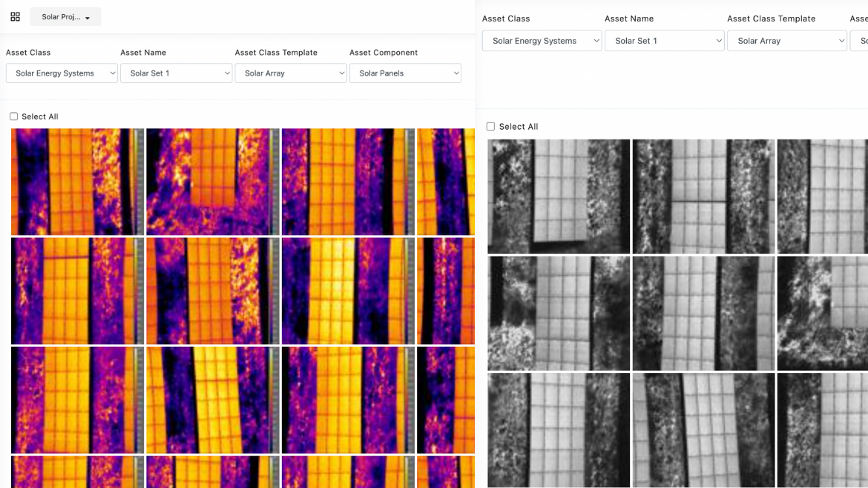This screenshot has width=868, height=488.
Task: Open second grayscale image in top row
Action: tap(703, 197)
